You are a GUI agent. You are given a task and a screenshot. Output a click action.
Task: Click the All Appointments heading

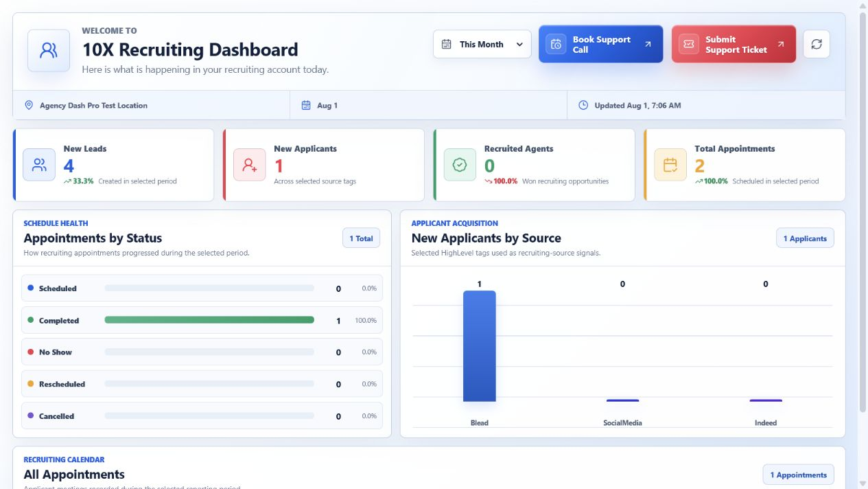(74, 475)
